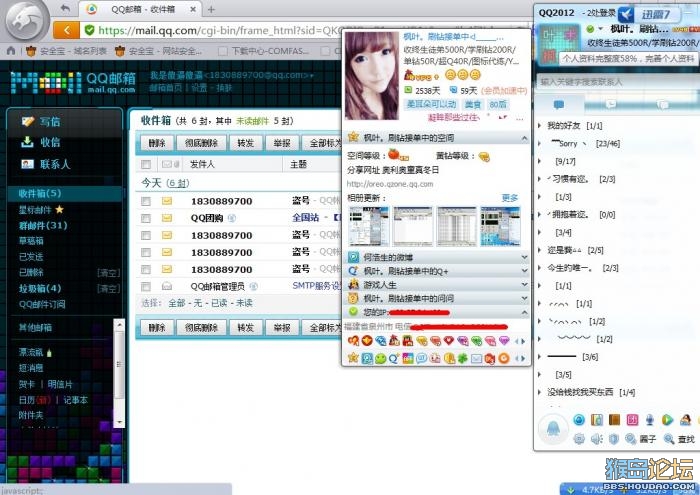Expand the 何信生的微博 section chevron
The image size is (700, 495).
(525, 258)
